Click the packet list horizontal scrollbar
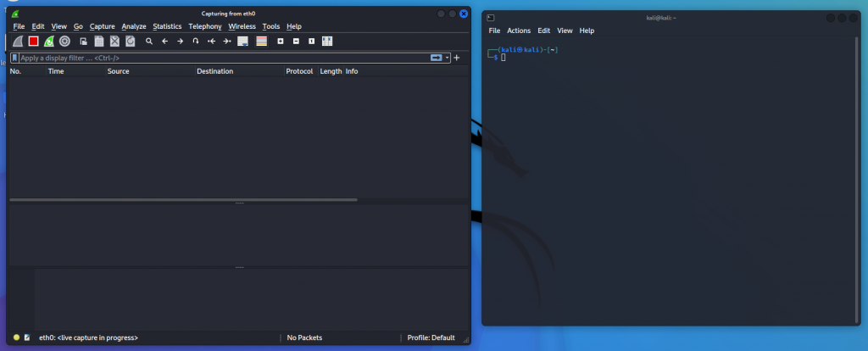Screen dimensions: 868x351 (x=183, y=200)
